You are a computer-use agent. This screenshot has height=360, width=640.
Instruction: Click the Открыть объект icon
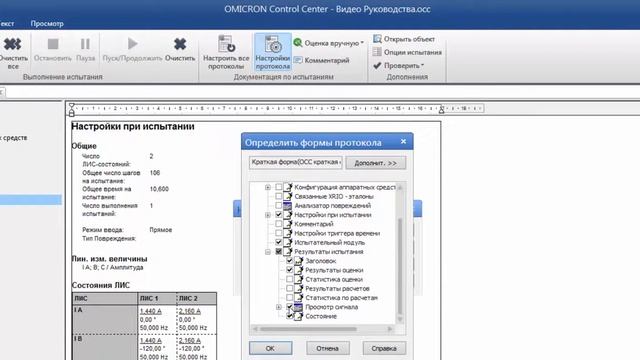coord(378,39)
